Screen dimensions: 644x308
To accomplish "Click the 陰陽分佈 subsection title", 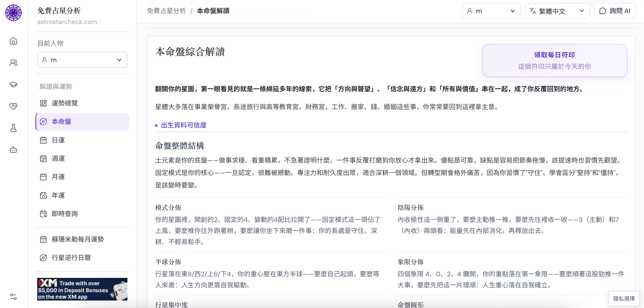I will [x=410, y=208].
